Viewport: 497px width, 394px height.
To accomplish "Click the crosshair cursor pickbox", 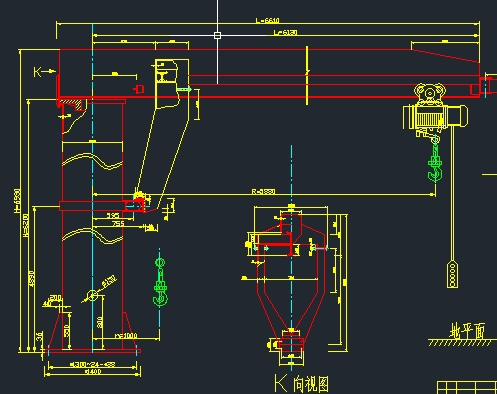I will tap(217, 35).
